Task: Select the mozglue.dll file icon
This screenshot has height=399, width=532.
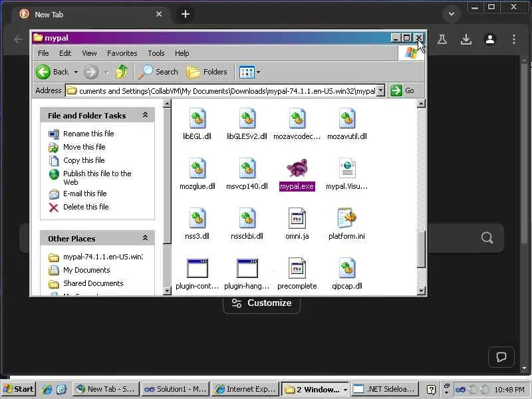Action: (x=197, y=168)
